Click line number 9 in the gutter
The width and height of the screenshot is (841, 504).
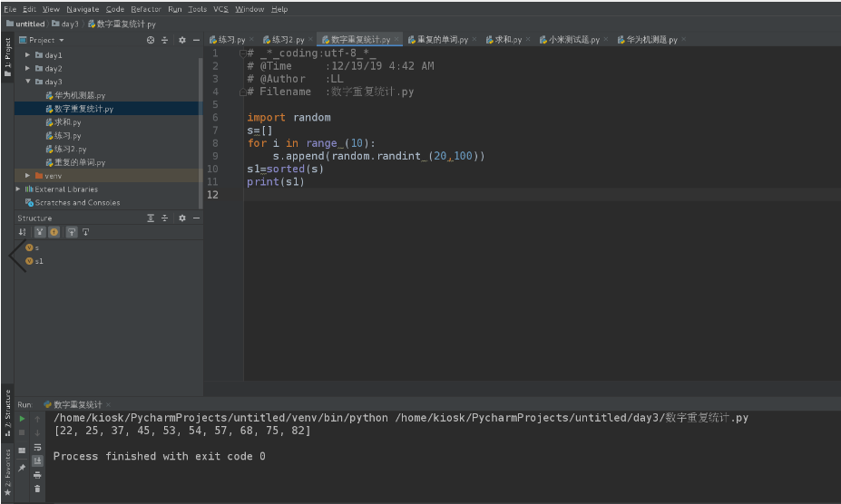(214, 156)
